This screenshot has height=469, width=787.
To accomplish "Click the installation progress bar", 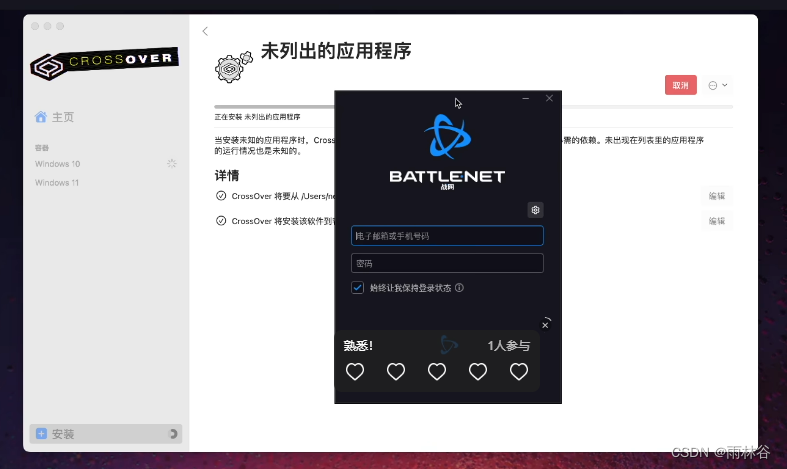I will click(x=473, y=107).
